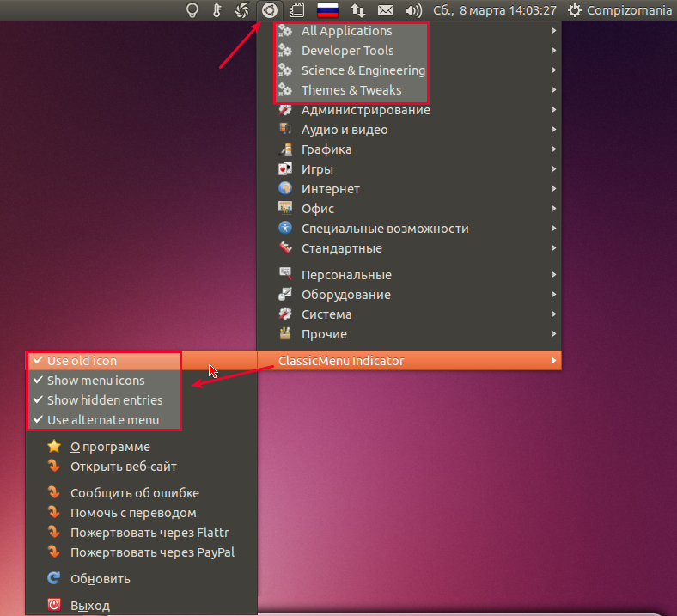
Task: Click the gears icon beside Science & Engineering
Action: tap(285, 70)
